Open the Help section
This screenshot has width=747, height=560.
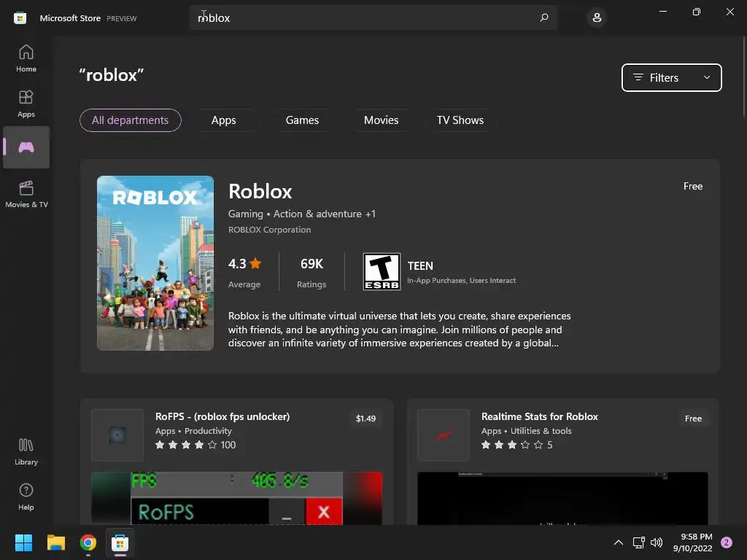point(26,497)
